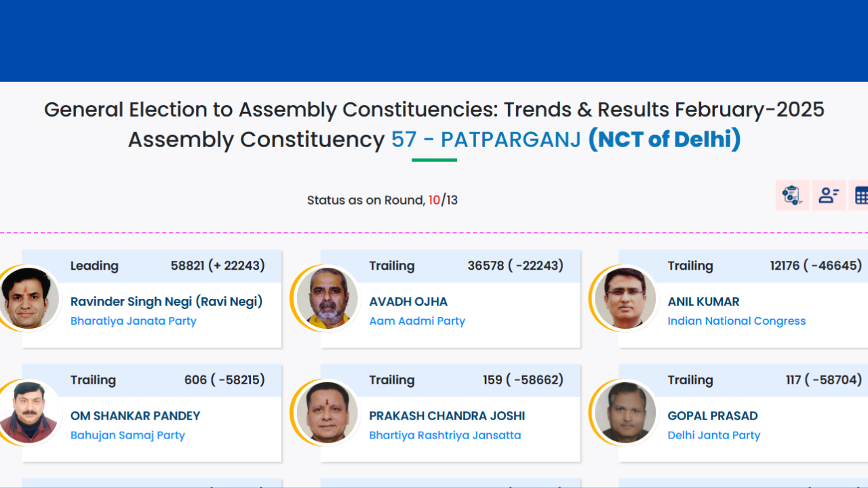Click the candidate list person icon

click(x=828, y=196)
